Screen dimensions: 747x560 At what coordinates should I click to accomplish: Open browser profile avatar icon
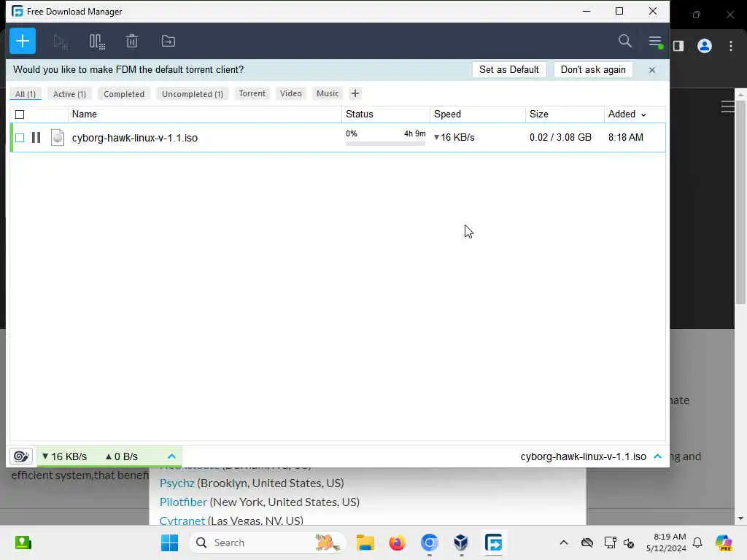tap(704, 46)
